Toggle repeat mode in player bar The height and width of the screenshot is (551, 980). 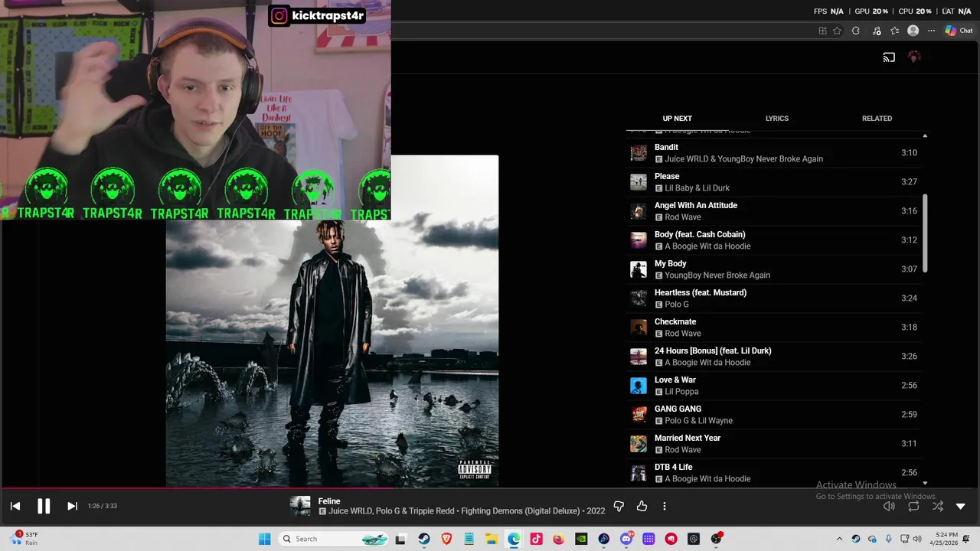913,507
